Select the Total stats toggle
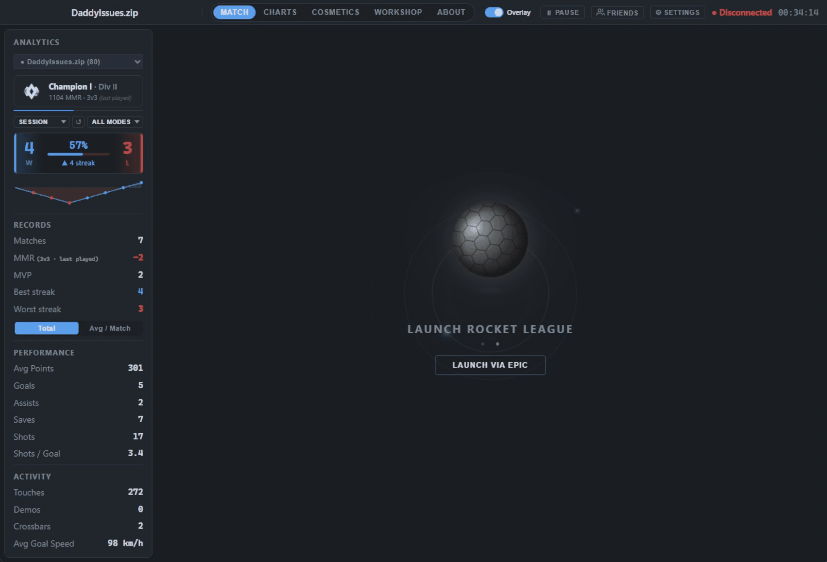Screen dimensions: 827x562 coord(46,328)
